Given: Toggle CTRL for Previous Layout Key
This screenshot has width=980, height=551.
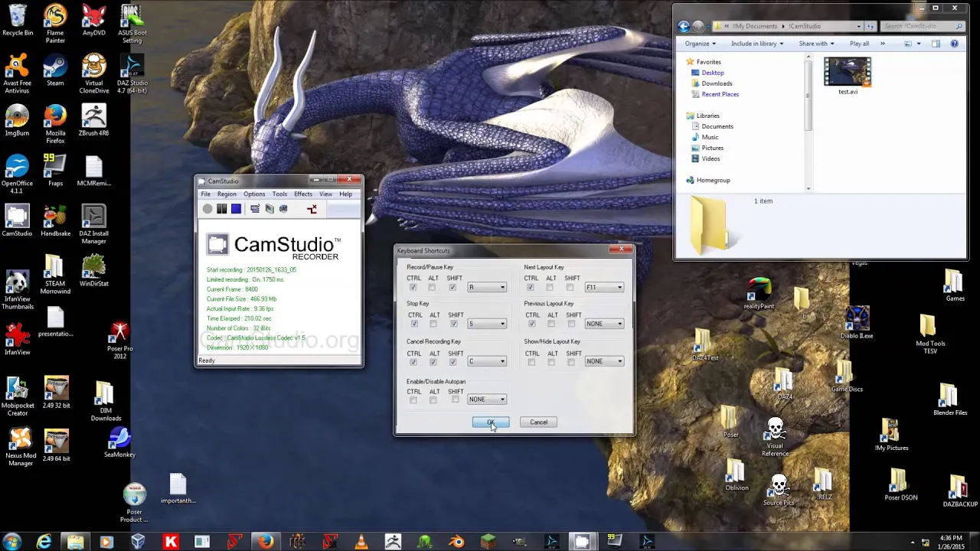Looking at the screenshot, I should click(x=531, y=324).
